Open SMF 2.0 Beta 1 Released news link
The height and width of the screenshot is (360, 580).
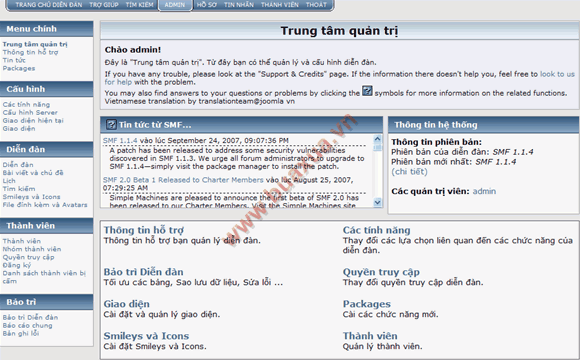coord(183,180)
